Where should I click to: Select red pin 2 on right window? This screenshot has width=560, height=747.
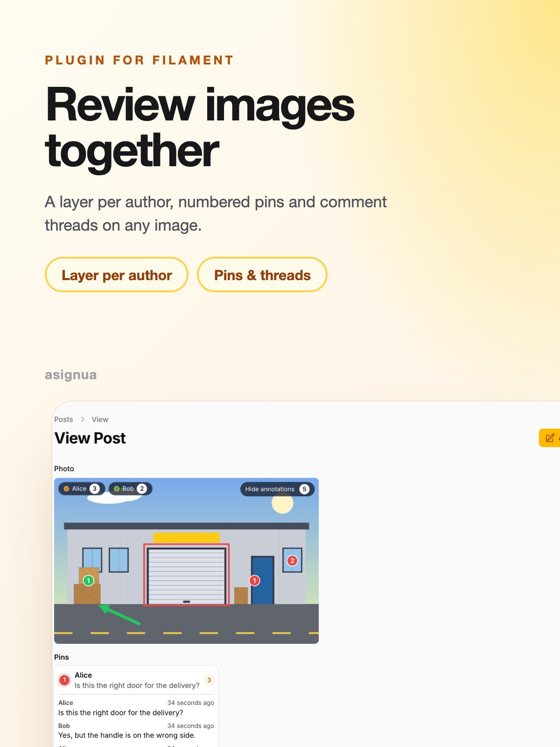pos(292,561)
